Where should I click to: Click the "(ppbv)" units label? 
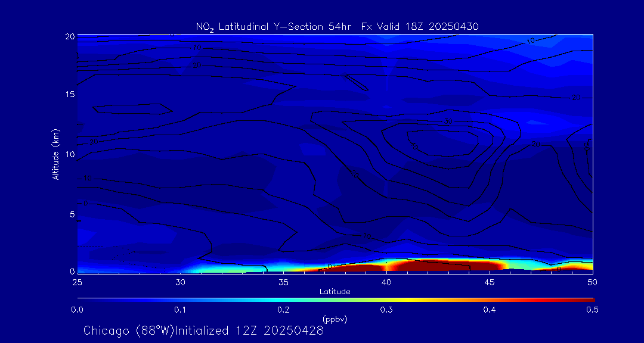335,319
